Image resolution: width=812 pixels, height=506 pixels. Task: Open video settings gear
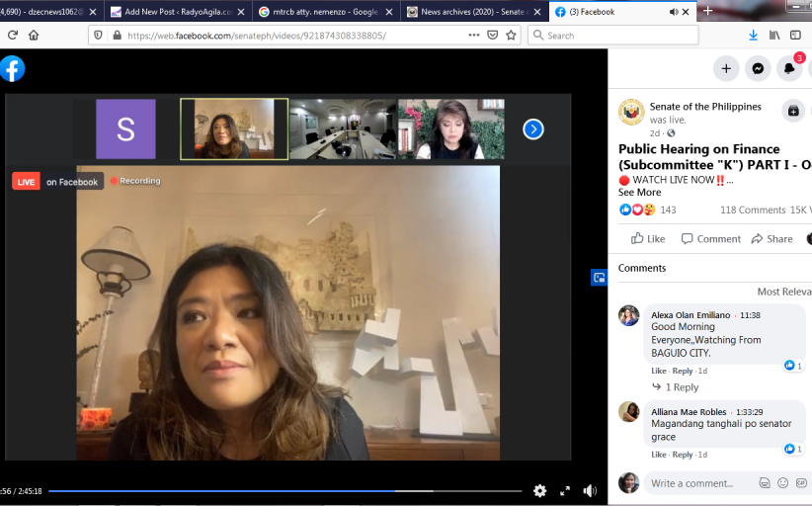[x=539, y=490]
